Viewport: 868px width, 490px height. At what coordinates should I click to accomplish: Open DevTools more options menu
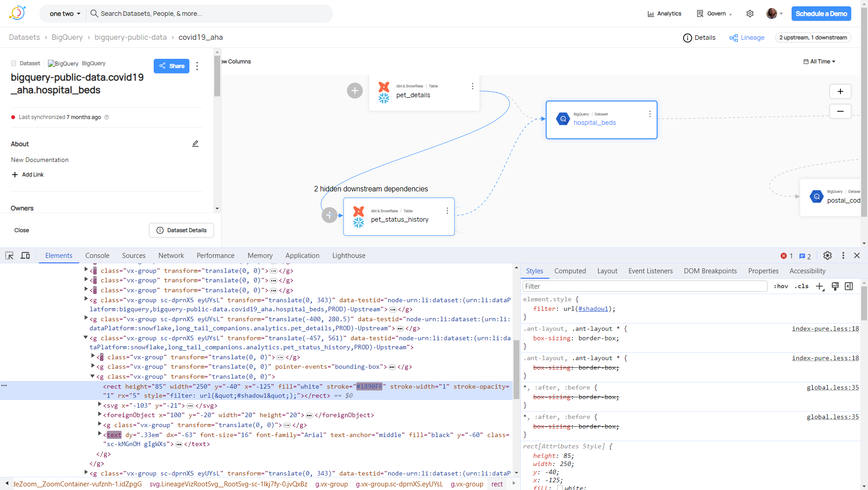coord(843,256)
